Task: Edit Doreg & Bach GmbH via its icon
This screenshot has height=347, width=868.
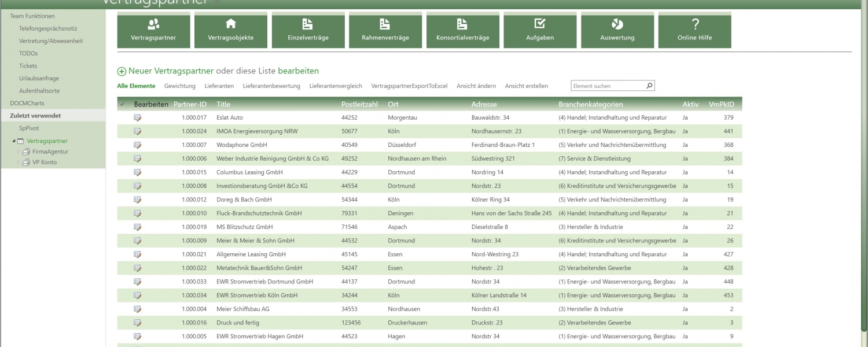Action: tap(137, 200)
